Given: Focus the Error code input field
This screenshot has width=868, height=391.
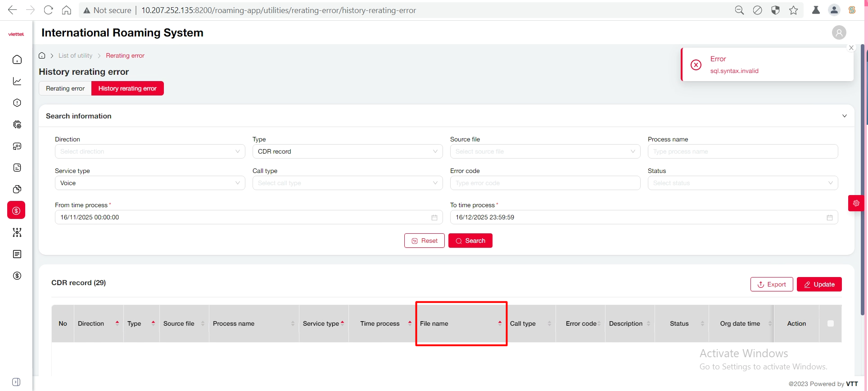Looking at the screenshot, I should (545, 183).
